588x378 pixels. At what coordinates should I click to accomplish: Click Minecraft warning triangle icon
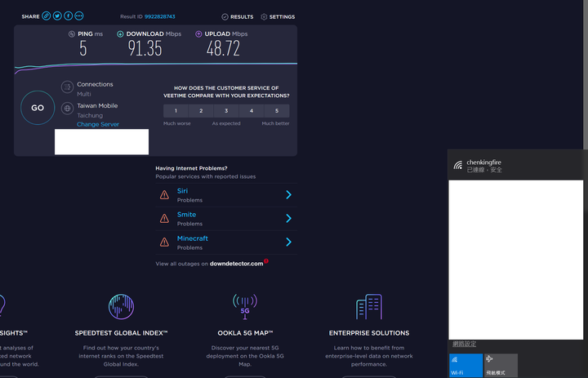[164, 242]
